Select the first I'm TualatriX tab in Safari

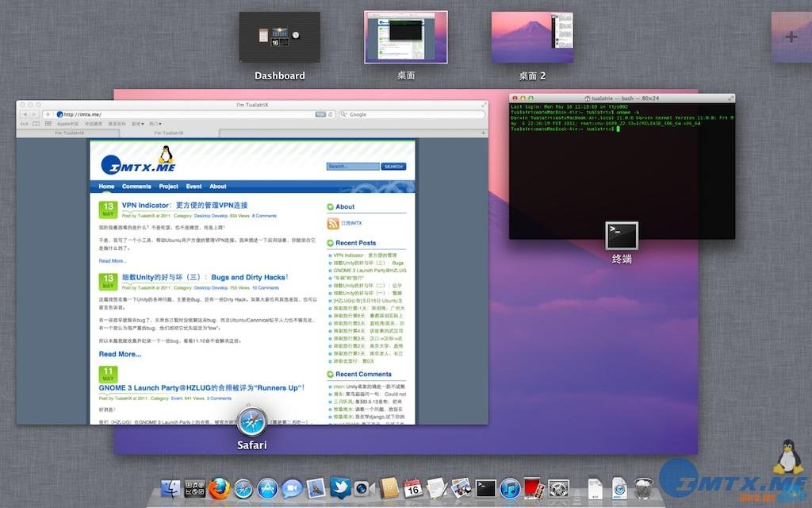click(70, 133)
